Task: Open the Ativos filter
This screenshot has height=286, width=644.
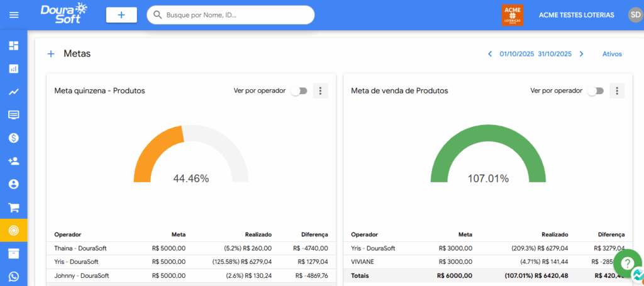Action: [612, 54]
